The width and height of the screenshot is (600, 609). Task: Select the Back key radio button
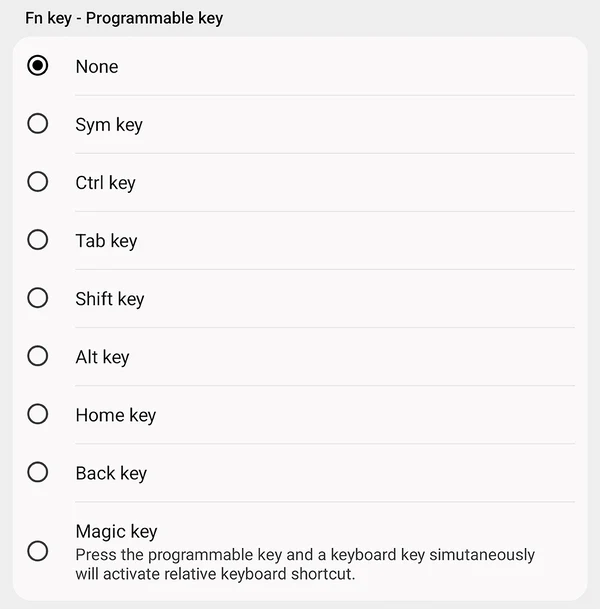coord(38,472)
